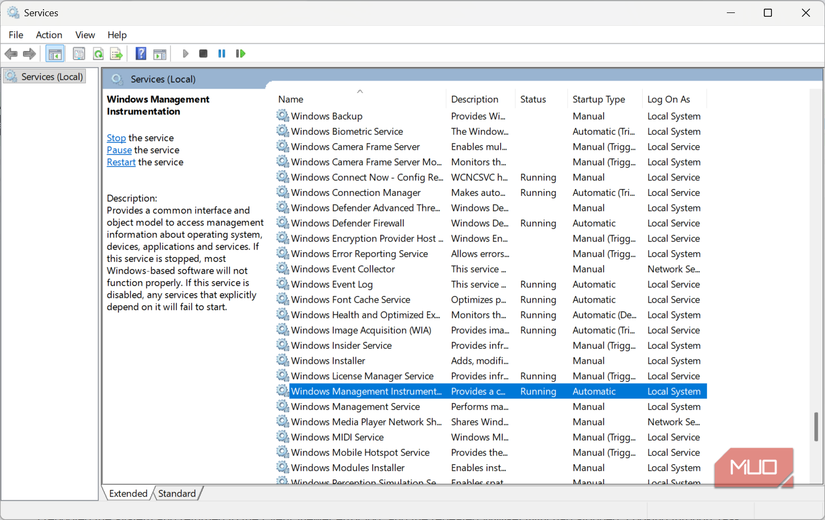Viewport: 825px width, 520px height.
Task: Sort by the Name column header
Action: (360, 99)
